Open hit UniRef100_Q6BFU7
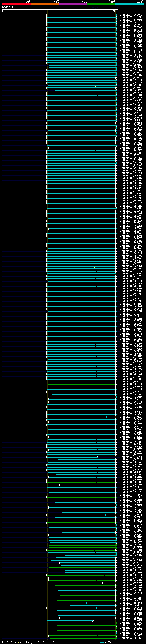Screen dimensions: 146x644 (131, 590)
